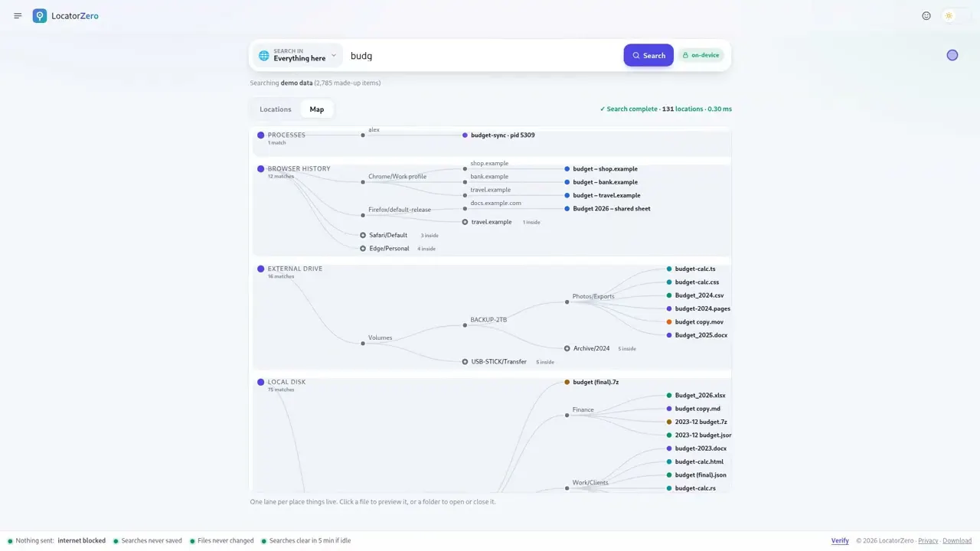This screenshot has height=551, width=980.
Task: Click the smiley face feedback icon
Action: point(926,15)
